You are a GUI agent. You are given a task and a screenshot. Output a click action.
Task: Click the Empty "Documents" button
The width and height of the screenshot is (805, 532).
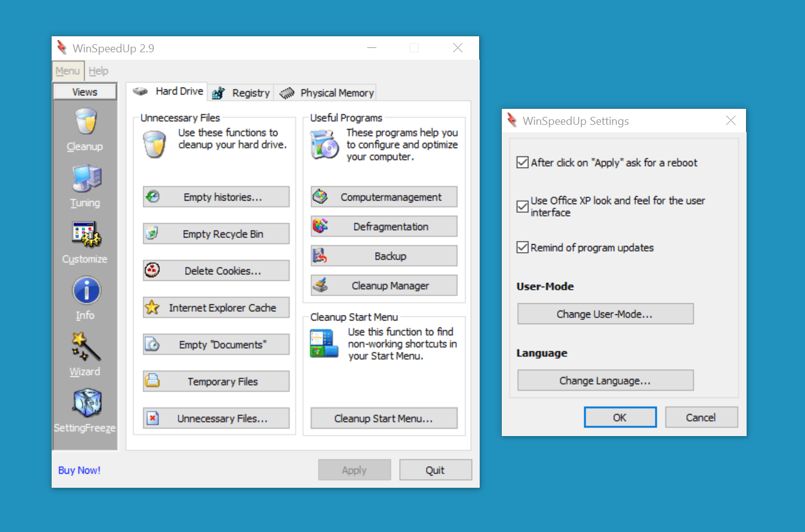tap(216, 344)
